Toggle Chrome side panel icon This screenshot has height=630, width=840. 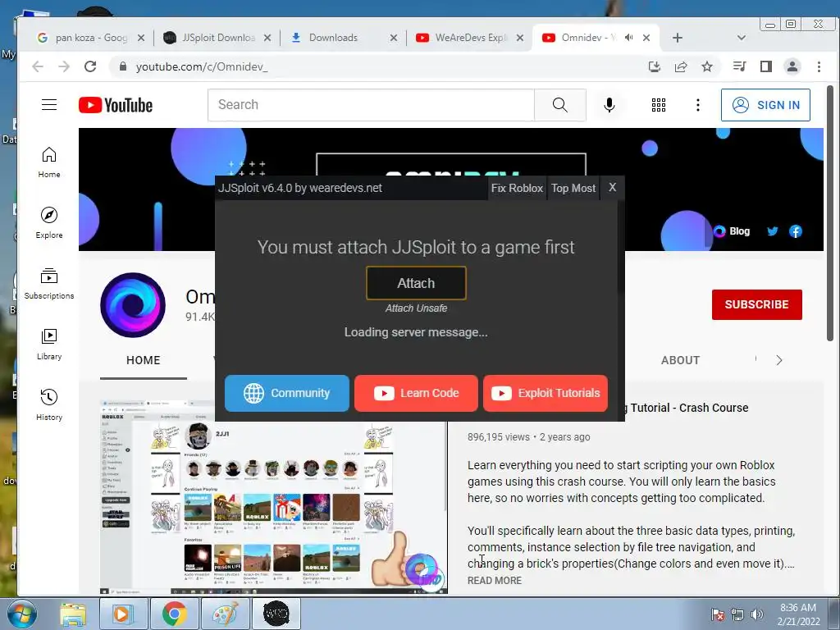pos(766,66)
